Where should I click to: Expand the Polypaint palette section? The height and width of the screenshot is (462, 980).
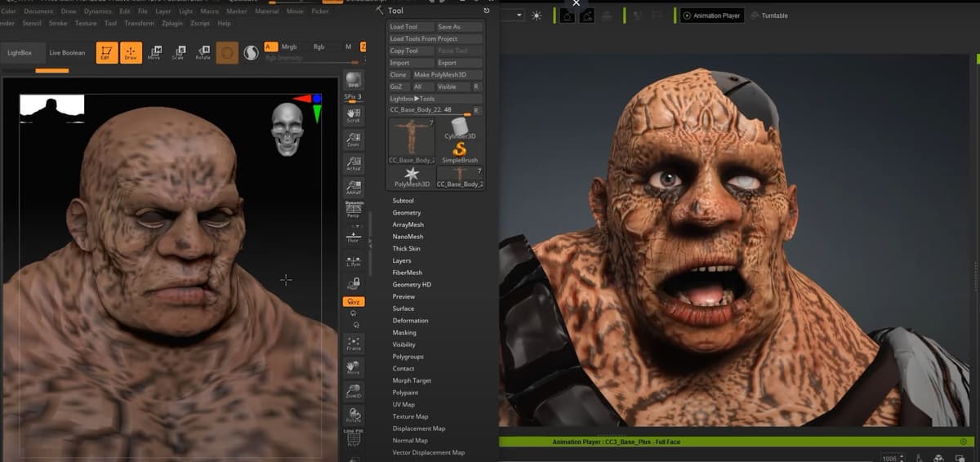click(406, 393)
